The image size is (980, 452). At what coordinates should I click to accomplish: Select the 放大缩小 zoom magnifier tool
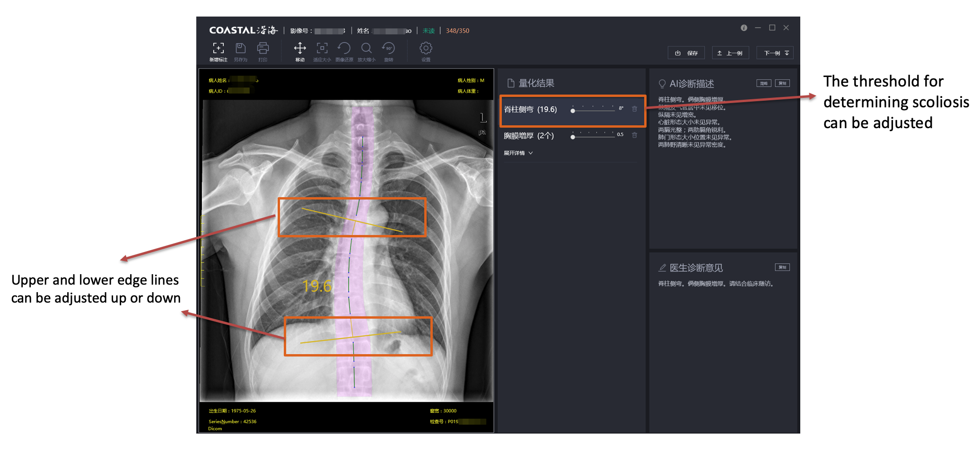(x=366, y=48)
